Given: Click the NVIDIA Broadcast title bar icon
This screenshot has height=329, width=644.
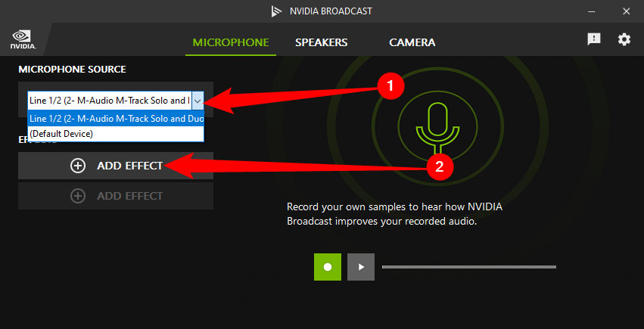Looking at the screenshot, I should 277,11.
